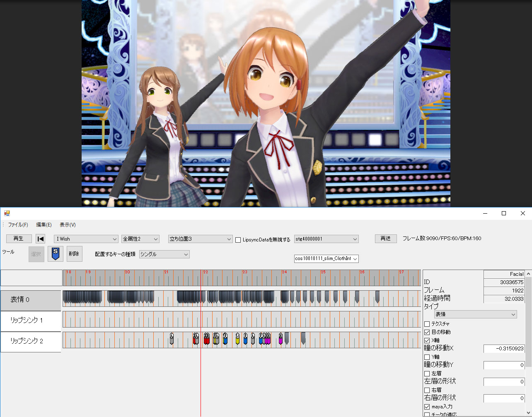Open the 立ち位置3 position dropdown

pyautogui.click(x=201, y=239)
